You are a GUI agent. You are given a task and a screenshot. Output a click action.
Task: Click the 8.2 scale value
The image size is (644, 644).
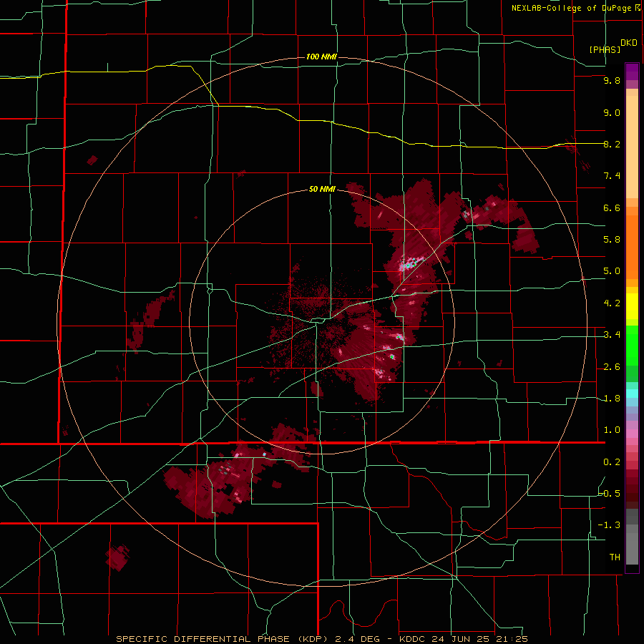612,144
